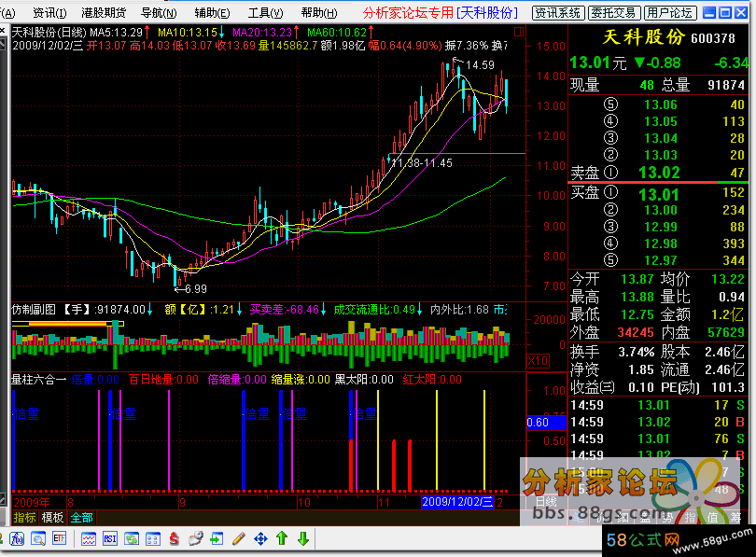The width and height of the screenshot is (756, 557).
Task: Click the blue four-way move arrows icon
Action: [260, 538]
